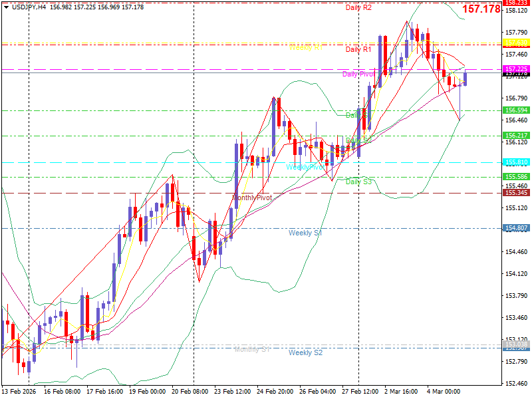Image resolution: width=532 pixels, height=399 pixels.
Task: Select the green 156.217 price tag
Action: click(x=516, y=136)
